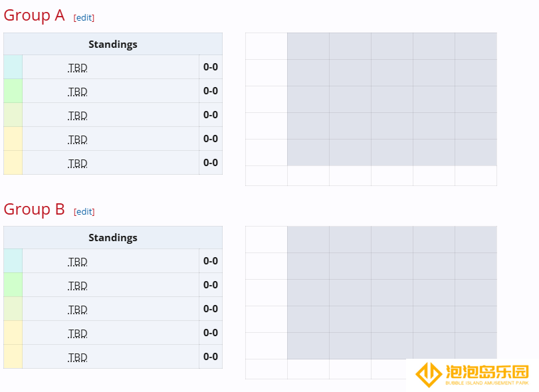Screen dimensions: 539x392
Task: Open the Group B heading
Action: pos(34,209)
